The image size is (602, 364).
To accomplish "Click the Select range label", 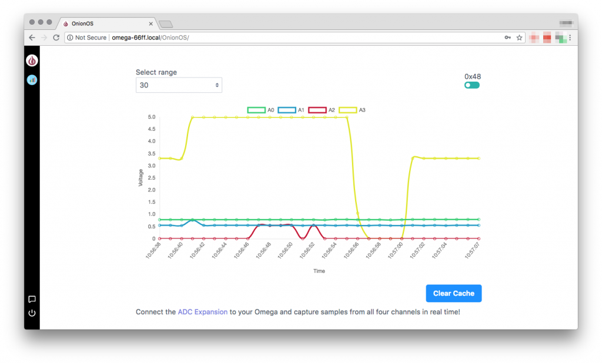I will tap(156, 72).
